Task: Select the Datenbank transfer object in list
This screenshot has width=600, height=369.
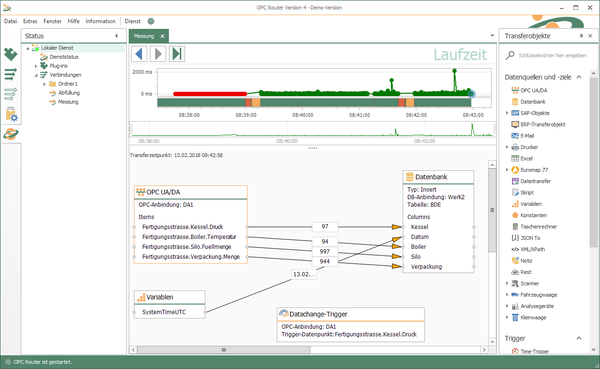Action: [533, 102]
